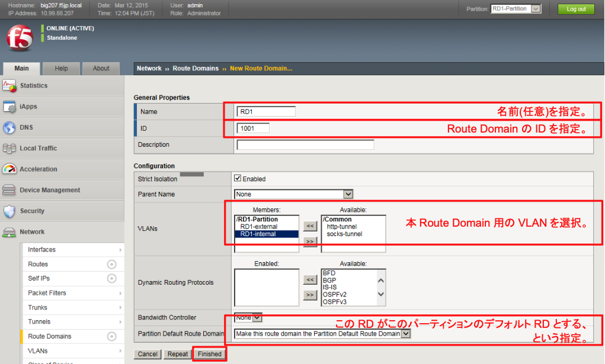Toggle Strict Isolation Enabled checkbox
The width and height of the screenshot is (605, 364).
[238, 178]
